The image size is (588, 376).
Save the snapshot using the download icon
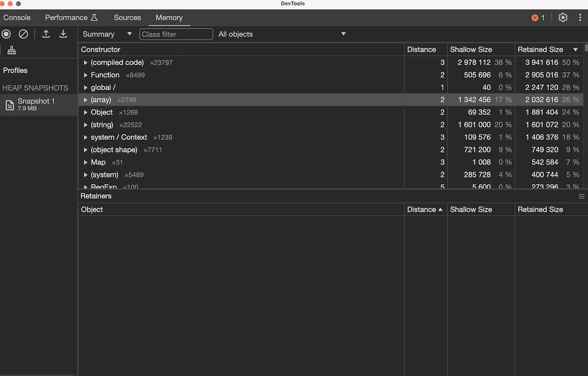[63, 34]
